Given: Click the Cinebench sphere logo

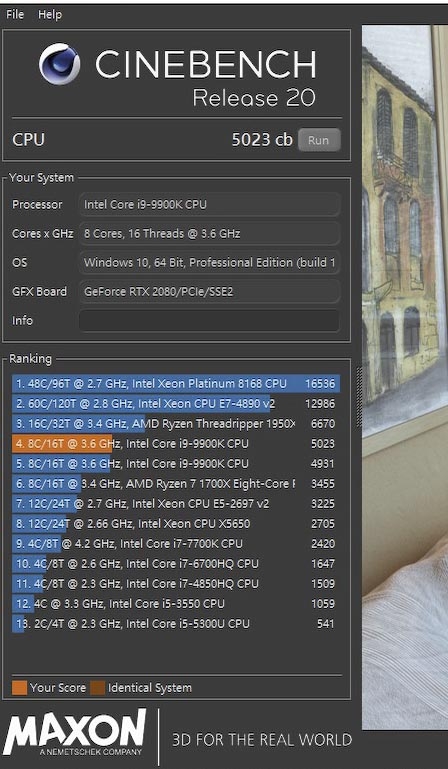Looking at the screenshot, I should click(59, 64).
